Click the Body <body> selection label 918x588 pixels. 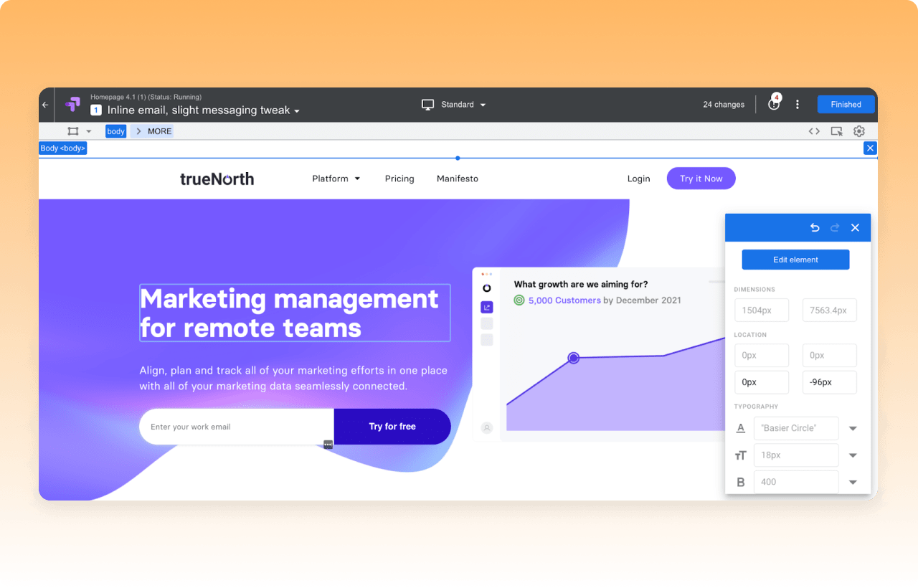coord(63,148)
